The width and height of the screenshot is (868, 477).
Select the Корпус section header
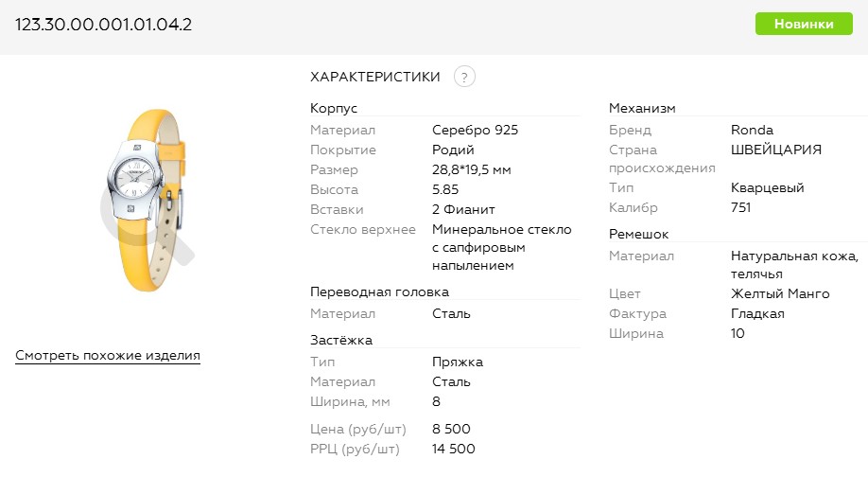click(x=334, y=108)
